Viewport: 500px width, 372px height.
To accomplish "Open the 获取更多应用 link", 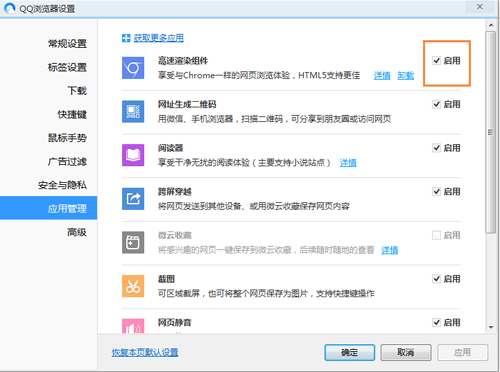I will [x=159, y=38].
